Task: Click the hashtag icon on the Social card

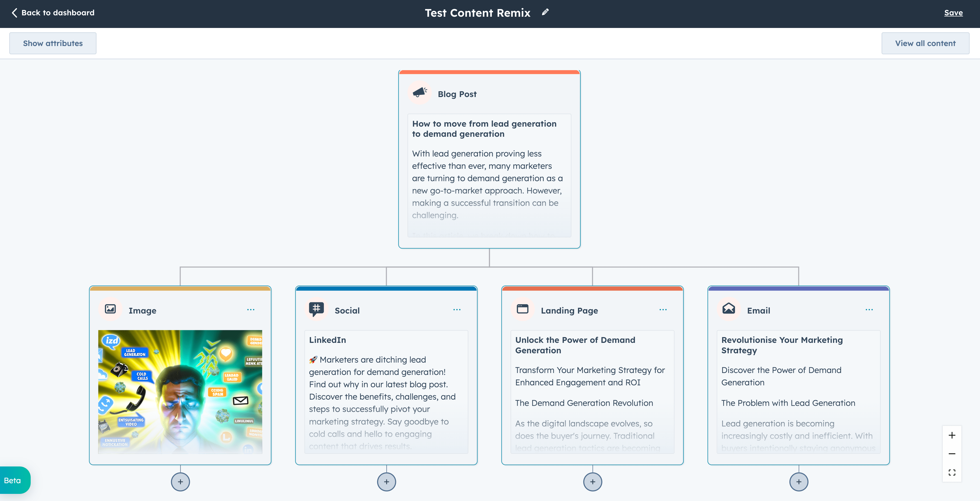Action: click(316, 309)
